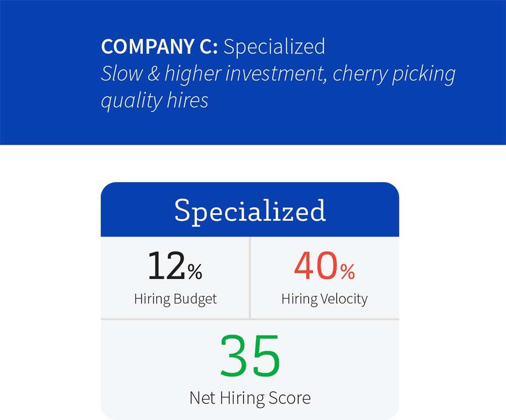Click the Hiring Velocity card cell
Screen dimensions: 506x420
pos(325,278)
